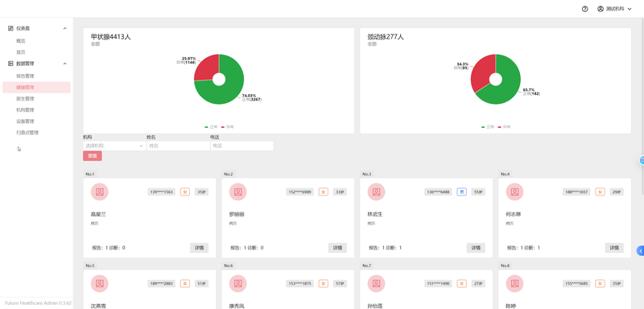Viewport: 644px width, 309px height.
Task: Click avatar icon of 林武生
Action: pos(376,192)
